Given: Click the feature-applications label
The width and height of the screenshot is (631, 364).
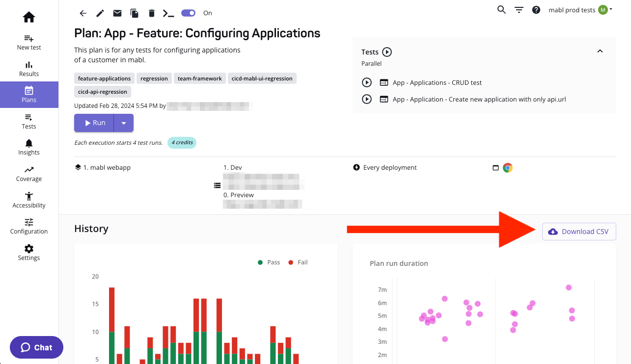Looking at the screenshot, I should click(105, 78).
